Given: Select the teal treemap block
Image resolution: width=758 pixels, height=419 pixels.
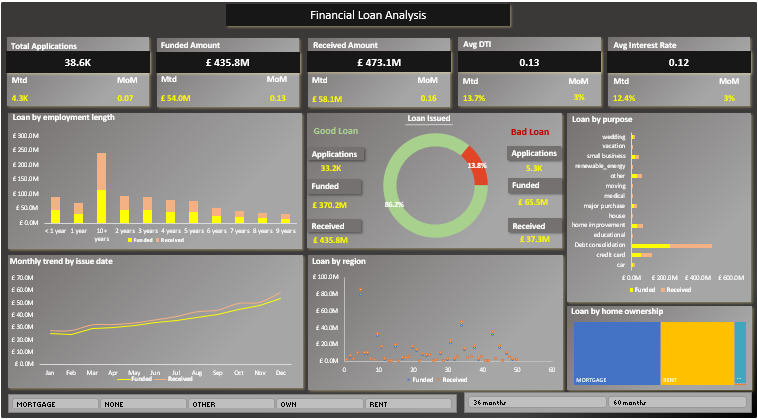Looking at the screenshot, I should 740,352.
